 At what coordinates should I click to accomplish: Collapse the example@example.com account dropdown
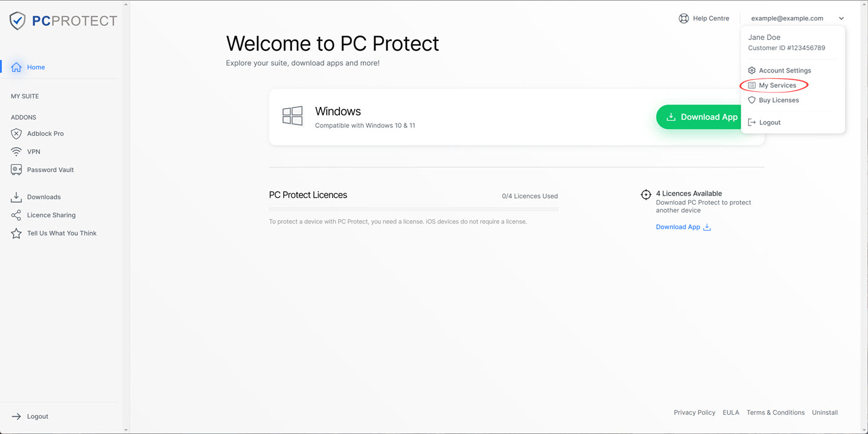[x=797, y=18]
